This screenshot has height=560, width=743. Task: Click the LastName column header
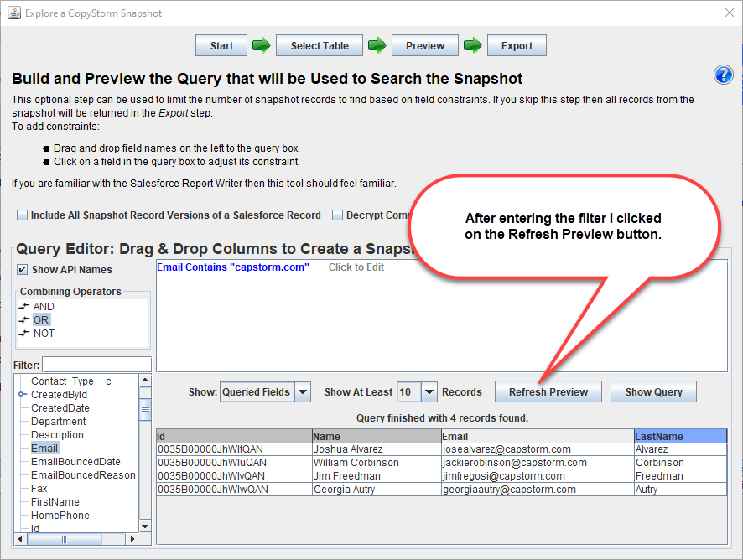click(x=680, y=436)
